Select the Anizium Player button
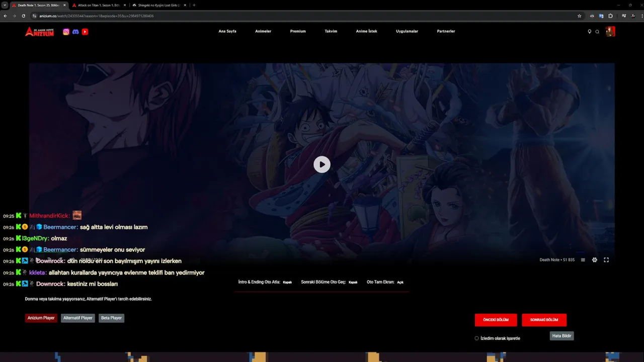Screen dimensions: 644x362 pyautogui.click(x=41, y=318)
